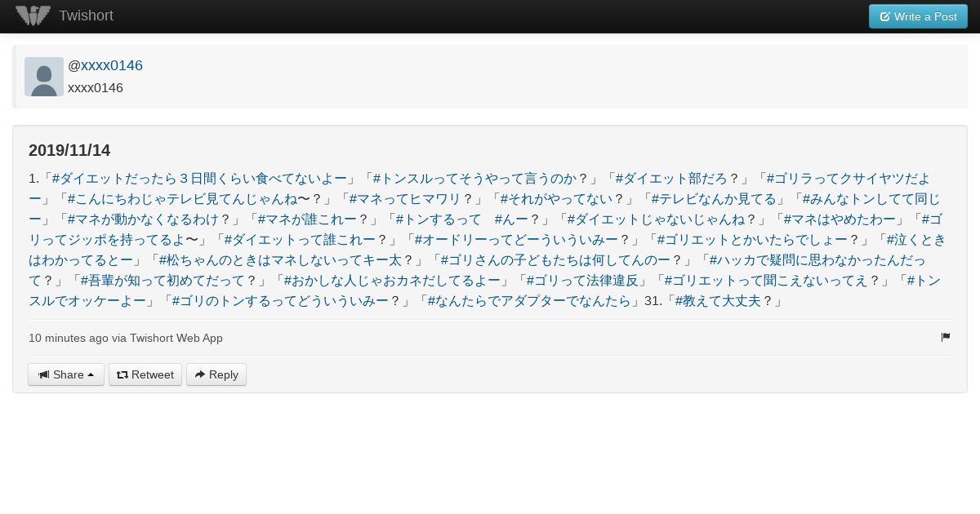The height and width of the screenshot is (514, 980).
Task: Click the hashtag #マネはやめたわー
Action: click(840, 219)
